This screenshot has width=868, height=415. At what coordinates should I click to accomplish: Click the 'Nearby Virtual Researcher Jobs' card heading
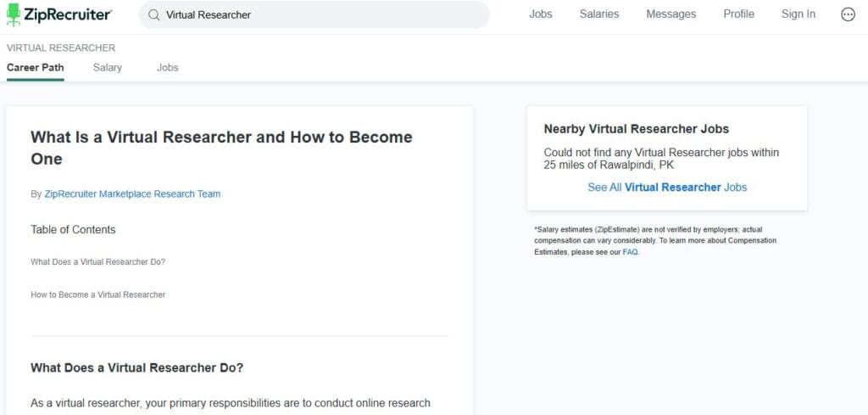coord(636,129)
